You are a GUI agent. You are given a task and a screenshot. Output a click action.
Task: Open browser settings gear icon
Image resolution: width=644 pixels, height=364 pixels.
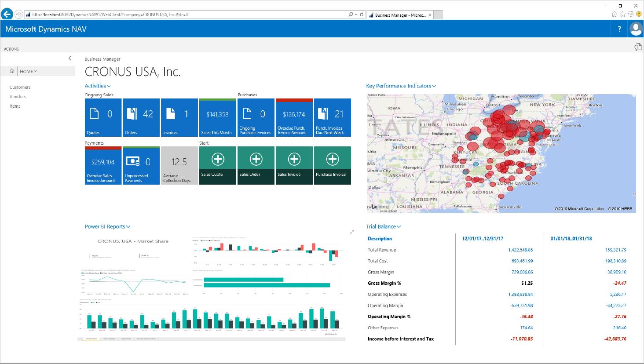coord(630,14)
